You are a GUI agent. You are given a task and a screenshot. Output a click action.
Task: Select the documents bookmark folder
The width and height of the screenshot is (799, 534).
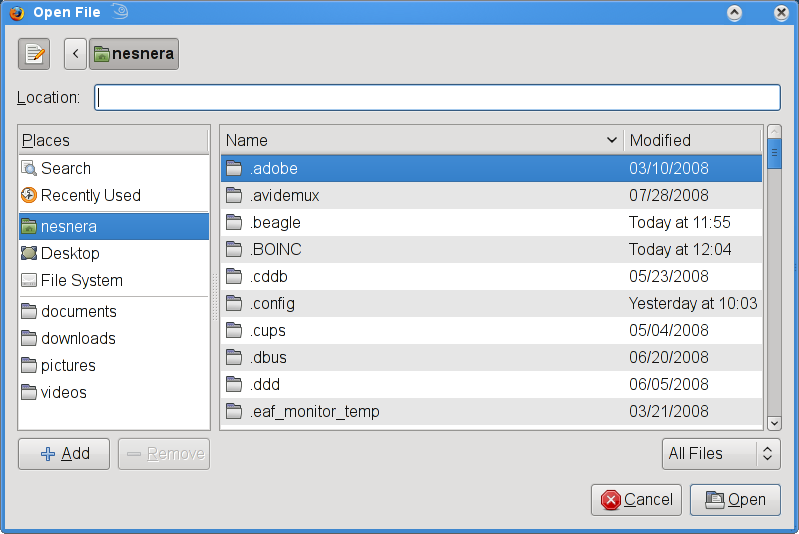click(x=79, y=312)
